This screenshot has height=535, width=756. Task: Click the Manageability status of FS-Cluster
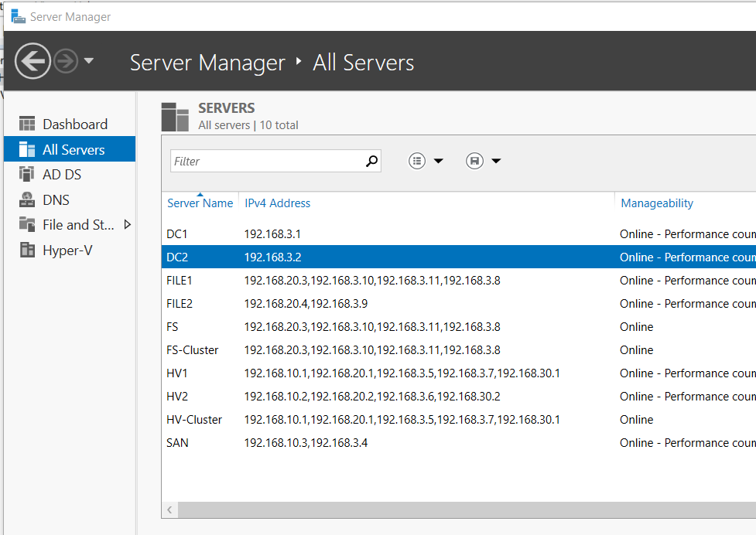(636, 350)
